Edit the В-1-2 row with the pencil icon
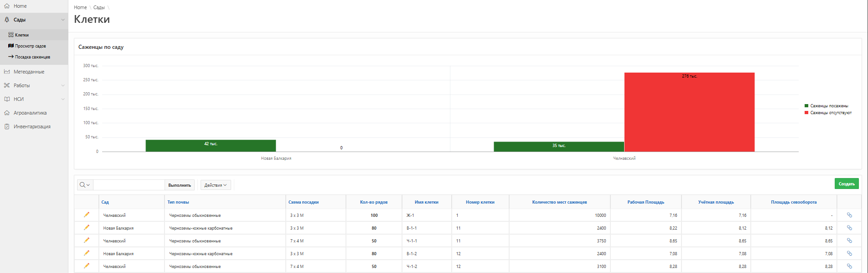Viewport: 868px width, 273px height. (x=87, y=253)
